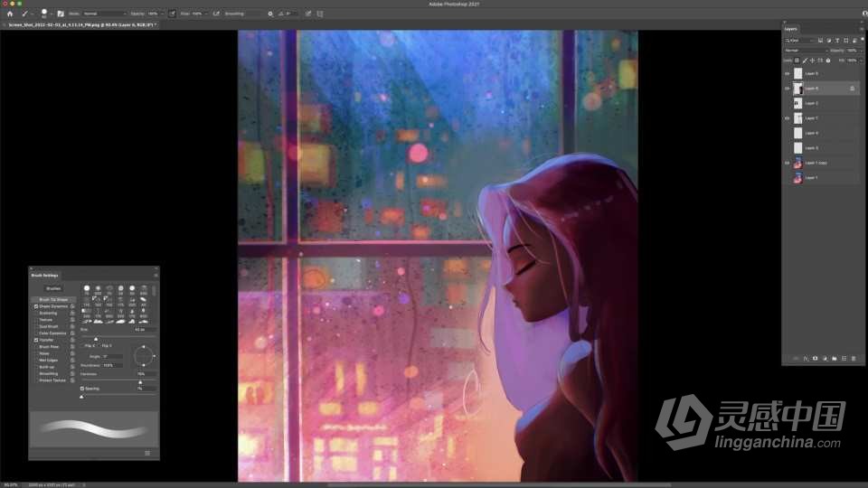Filter layers by type layers icon

tap(837, 41)
